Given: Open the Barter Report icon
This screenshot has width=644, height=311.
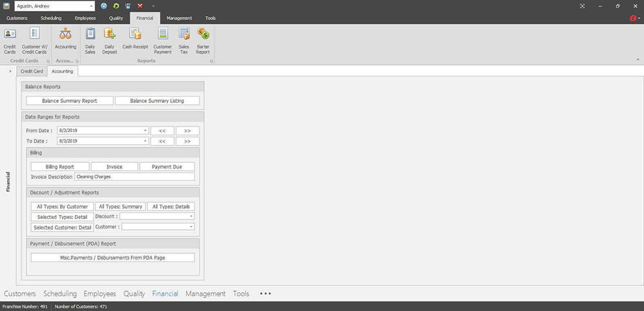Looking at the screenshot, I should (x=203, y=40).
